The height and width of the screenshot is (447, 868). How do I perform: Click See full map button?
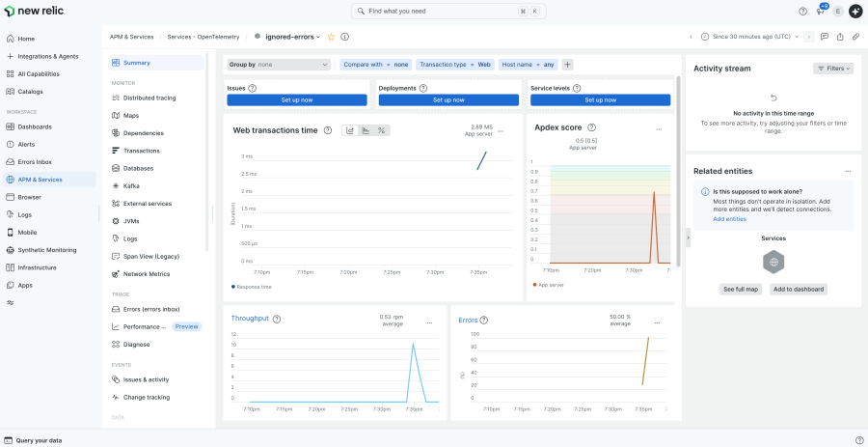tap(741, 289)
